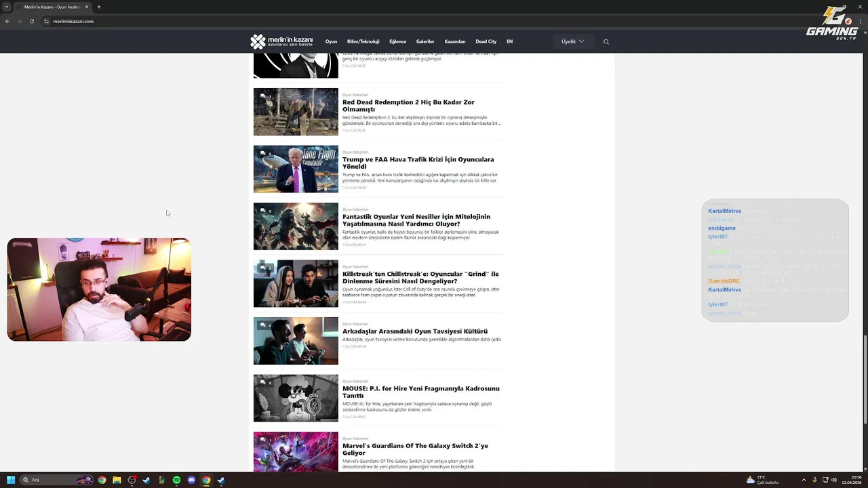Close the Merlin'in Kazanı browser tab
This screenshot has height=488, width=868.
87,7
